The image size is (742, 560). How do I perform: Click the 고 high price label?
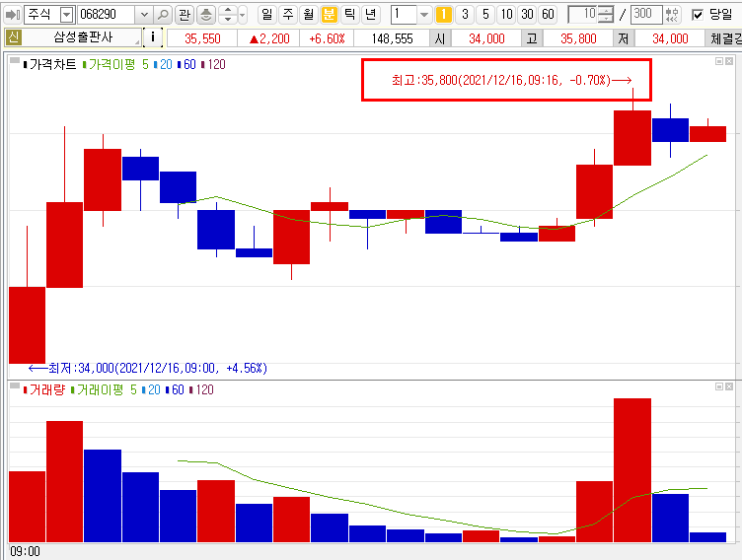click(532, 38)
